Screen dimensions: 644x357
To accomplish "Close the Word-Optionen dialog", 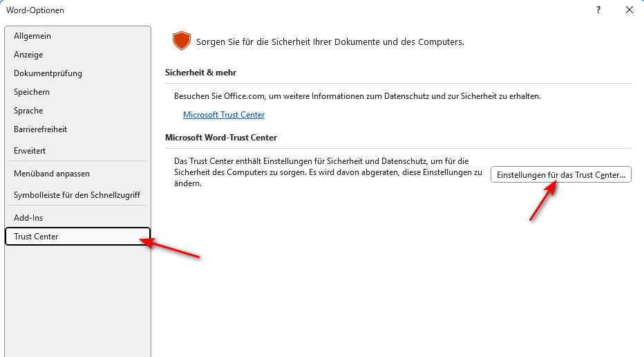I will (629, 10).
